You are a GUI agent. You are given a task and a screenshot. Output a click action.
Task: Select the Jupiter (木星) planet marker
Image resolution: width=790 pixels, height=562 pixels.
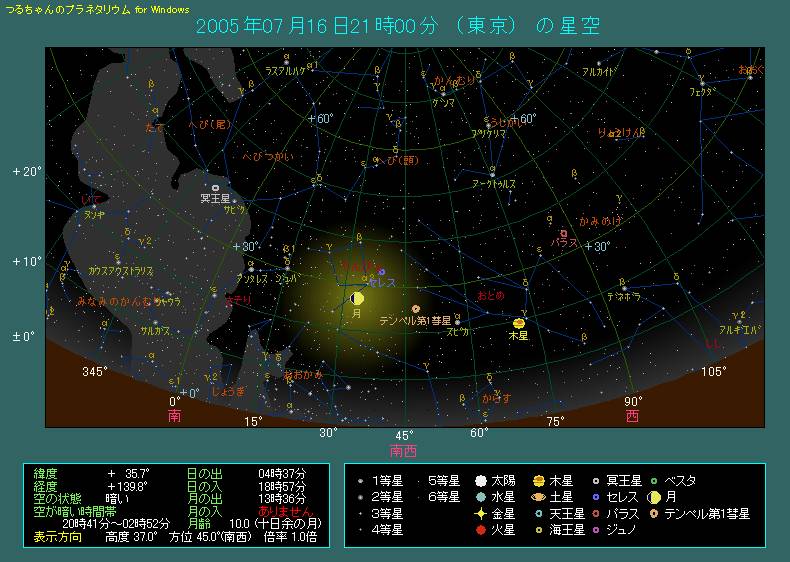click(518, 323)
